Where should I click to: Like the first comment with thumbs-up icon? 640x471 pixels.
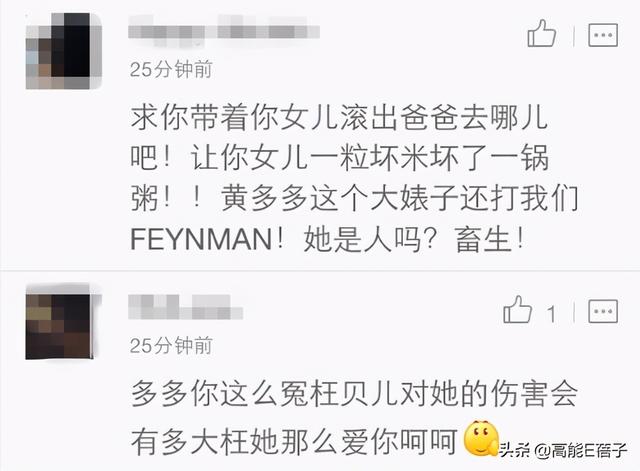click(542, 33)
